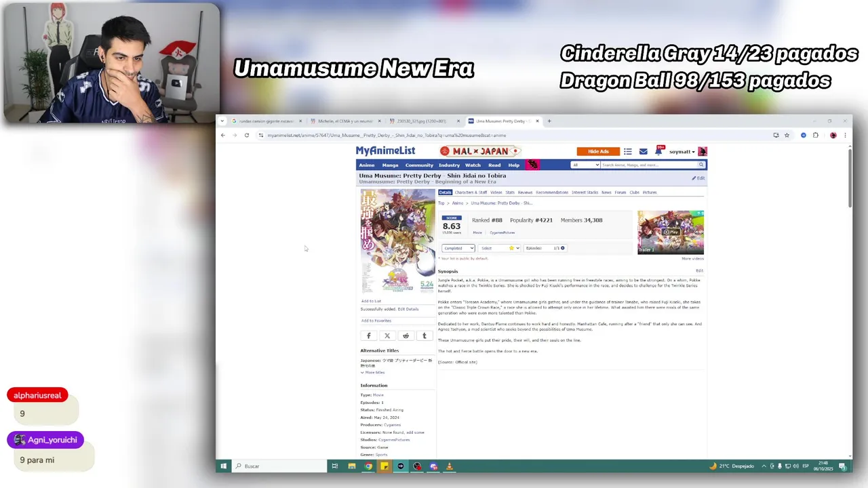Viewport: 868px width, 488px height.
Task: Click the Cygames producer link
Action: click(x=392, y=425)
